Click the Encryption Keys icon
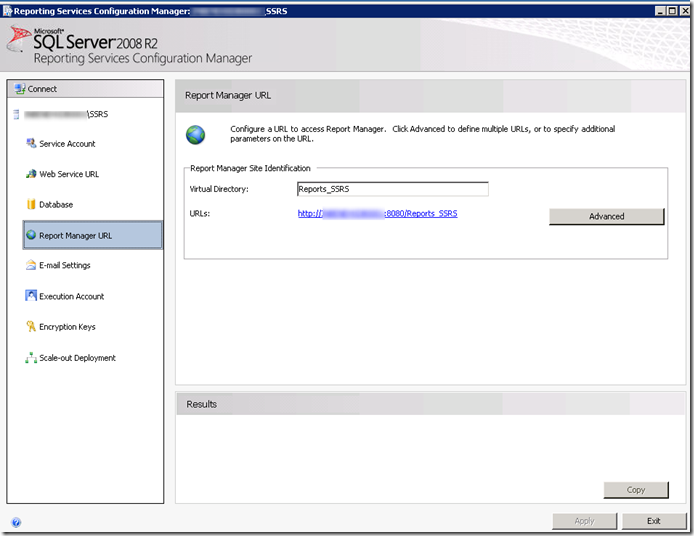This screenshot has width=694, height=536. point(31,327)
